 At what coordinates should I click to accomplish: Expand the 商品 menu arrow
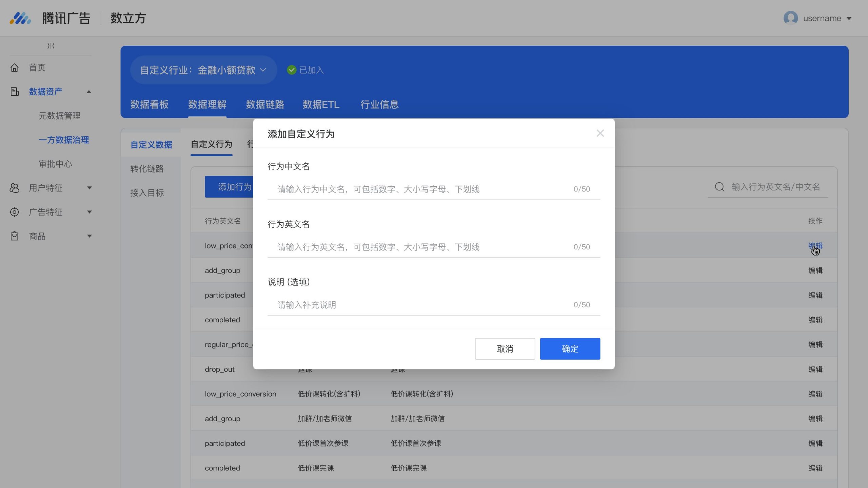click(90, 236)
